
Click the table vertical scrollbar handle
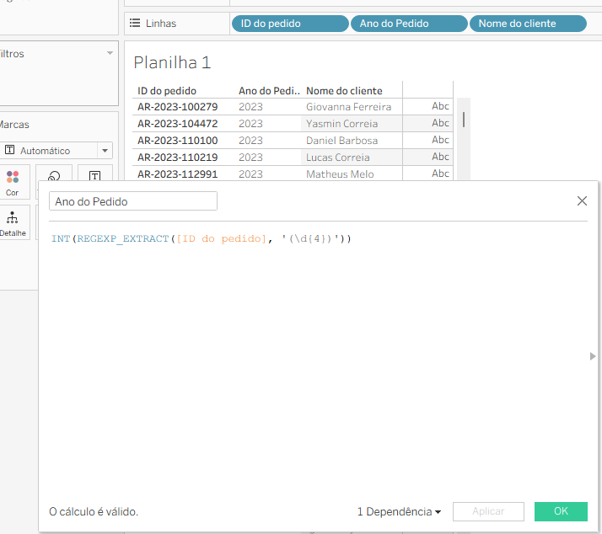coord(464,119)
